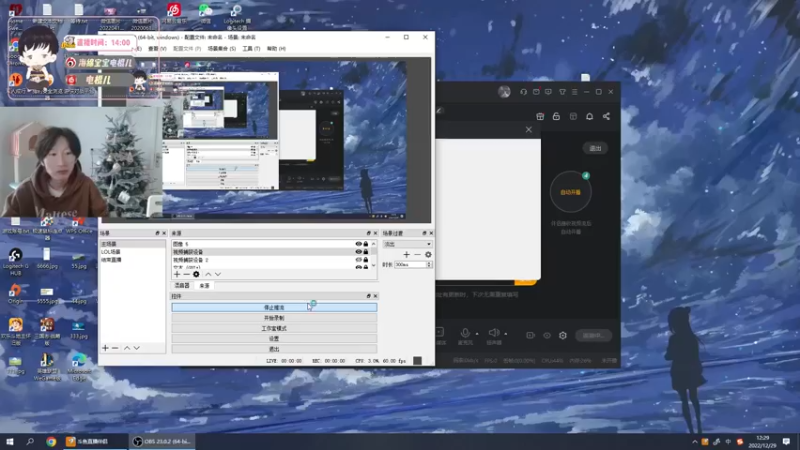Click the transition duration input field
The image size is (800, 450).
(410, 265)
